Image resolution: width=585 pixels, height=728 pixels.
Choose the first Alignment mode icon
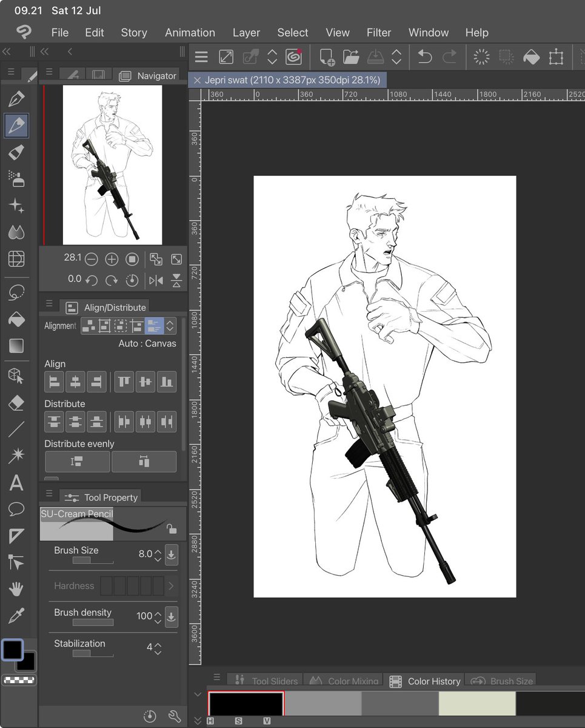pos(89,326)
